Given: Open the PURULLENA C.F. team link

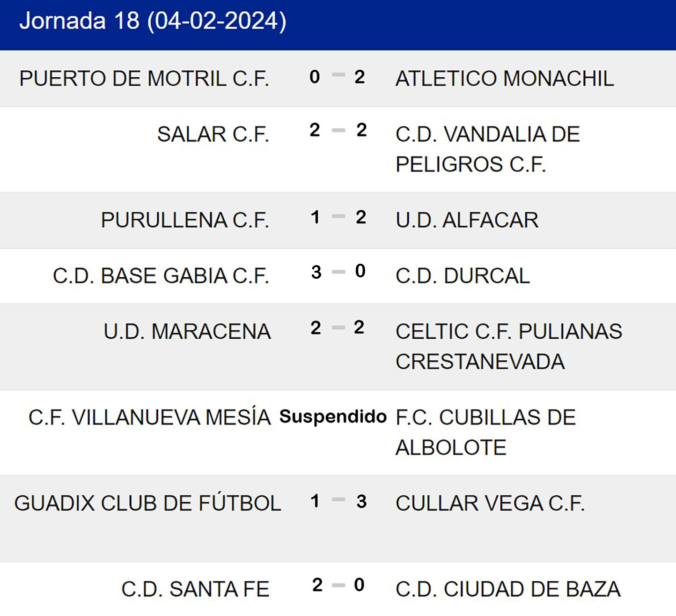Looking at the screenshot, I should click(185, 220).
